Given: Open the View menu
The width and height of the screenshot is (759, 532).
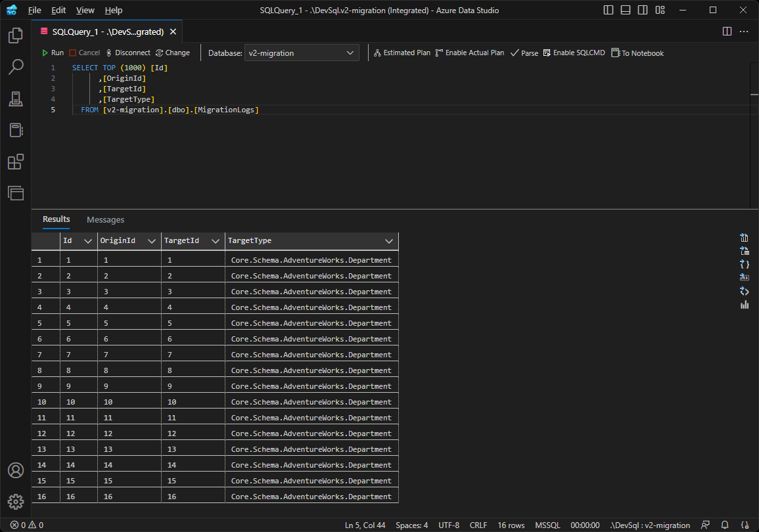Looking at the screenshot, I should pyautogui.click(x=85, y=10).
